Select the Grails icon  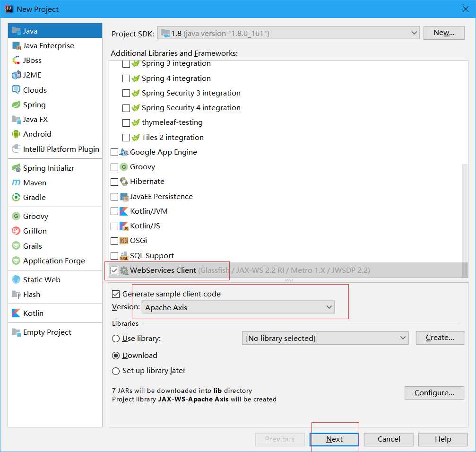tap(16, 246)
